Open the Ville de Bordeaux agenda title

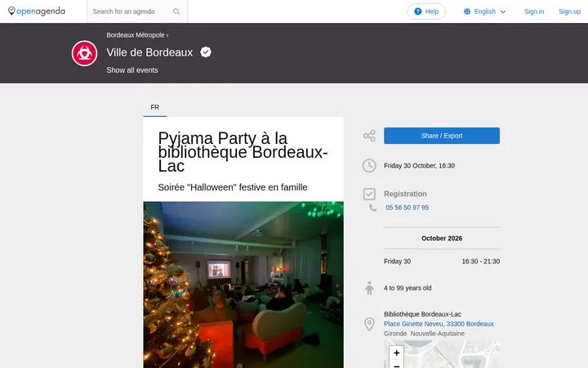(x=149, y=52)
